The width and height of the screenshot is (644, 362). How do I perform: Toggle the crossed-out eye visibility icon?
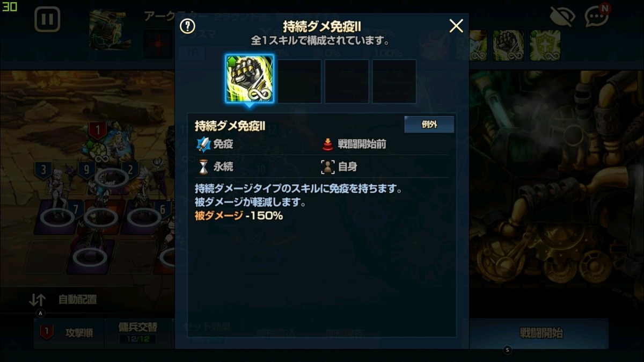pos(562,18)
